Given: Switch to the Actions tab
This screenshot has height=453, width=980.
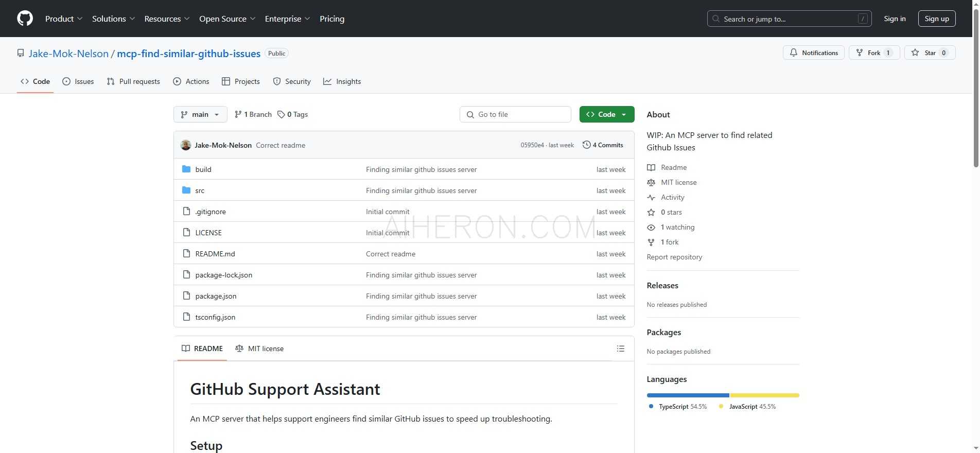Looking at the screenshot, I should click(191, 81).
